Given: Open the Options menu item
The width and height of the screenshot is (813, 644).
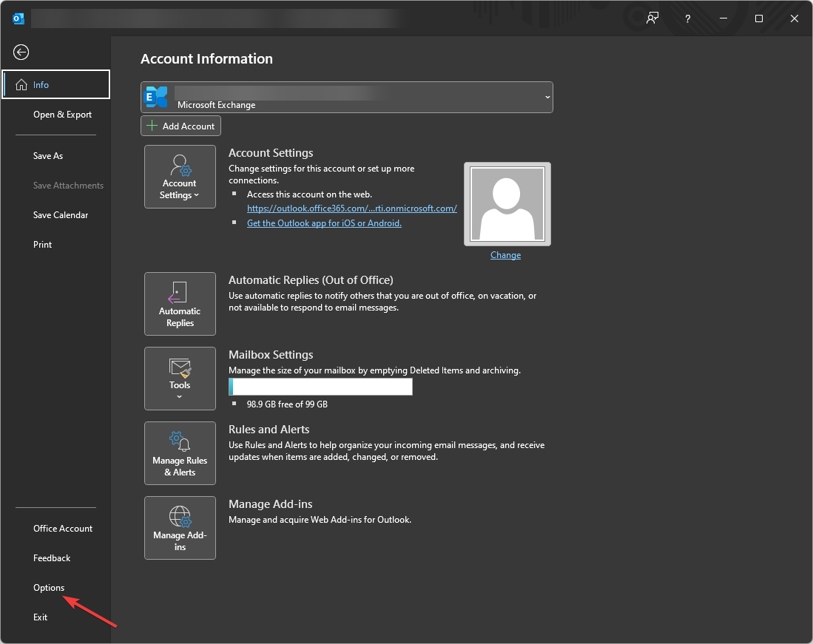Looking at the screenshot, I should point(48,587).
